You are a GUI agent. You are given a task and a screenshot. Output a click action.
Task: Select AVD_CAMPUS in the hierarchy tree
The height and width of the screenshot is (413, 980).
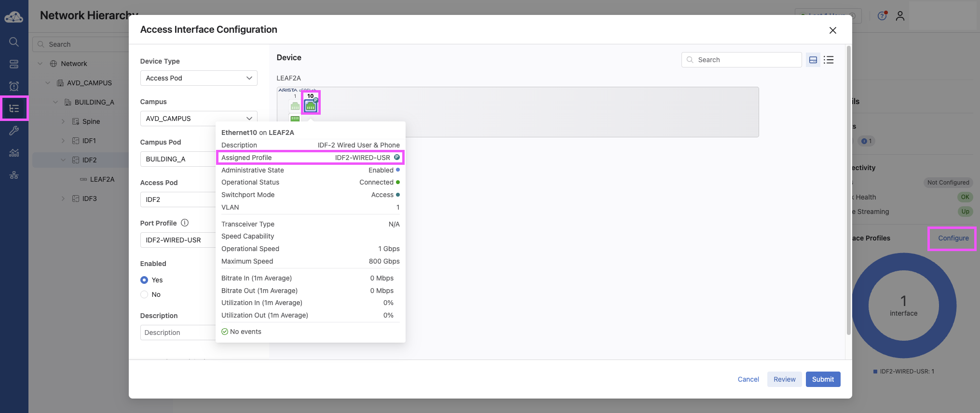[89, 83]
